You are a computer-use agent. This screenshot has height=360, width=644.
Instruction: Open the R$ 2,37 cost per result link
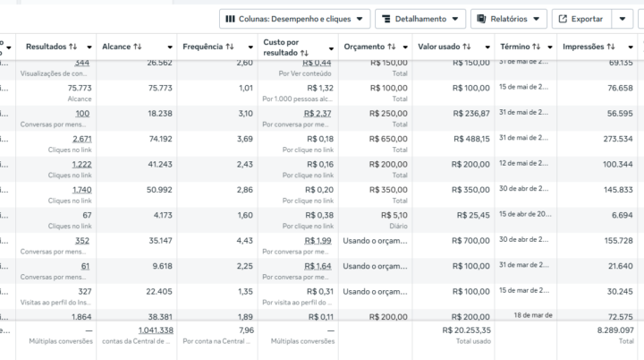(317, 114)
